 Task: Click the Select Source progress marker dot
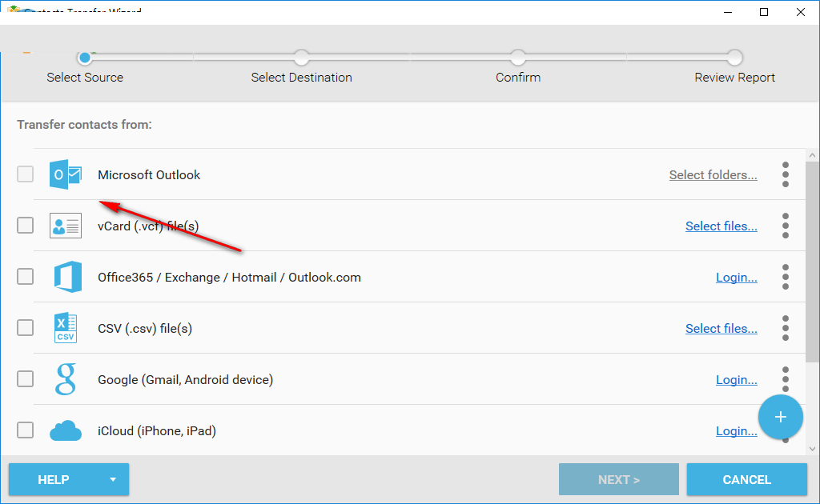85,58
